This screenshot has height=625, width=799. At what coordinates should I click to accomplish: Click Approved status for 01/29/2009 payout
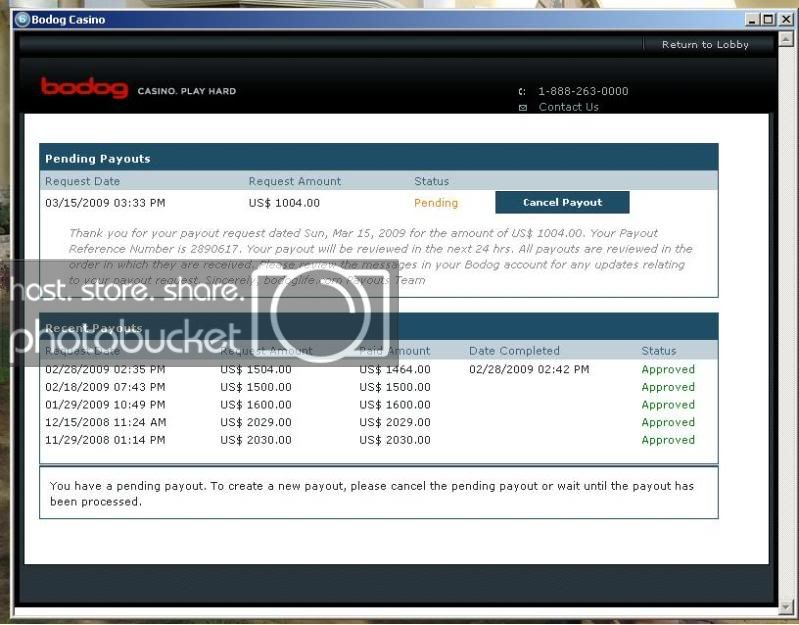point(668,405)
